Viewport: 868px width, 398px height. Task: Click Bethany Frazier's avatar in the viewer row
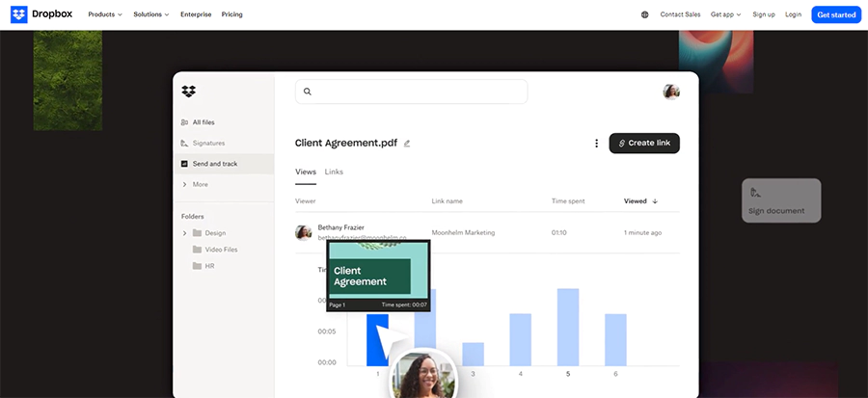304,232
